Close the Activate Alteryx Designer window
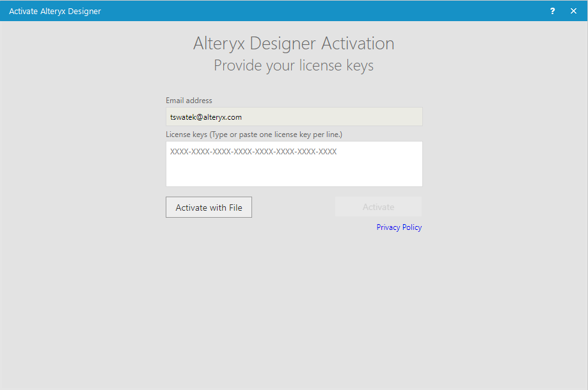This screenshot has width=588, height=390. [x=573, y=11]
